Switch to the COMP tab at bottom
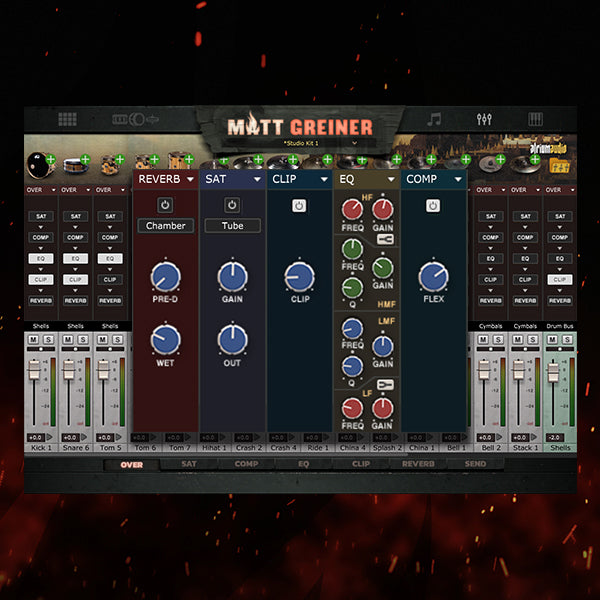Screen dimensions: 600x600 coord(246,464)
